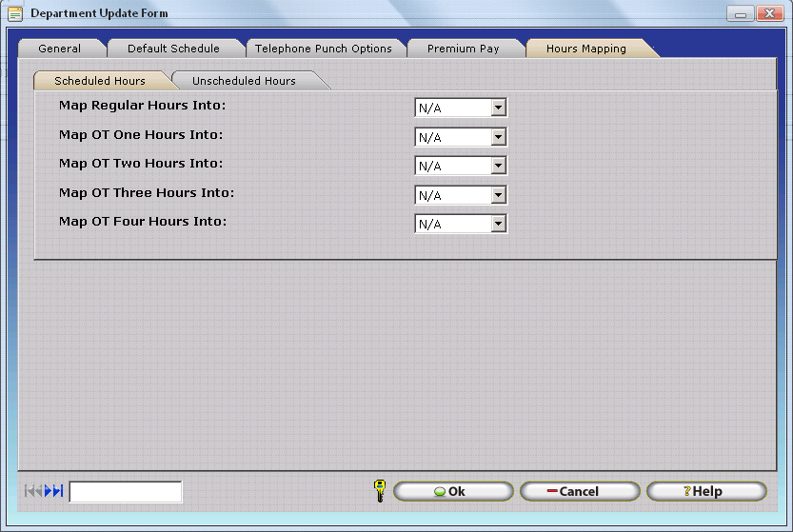Click the yellow key icon
Image resolution: width=793 pixels, height=532 pixels.
click(379, 491)
